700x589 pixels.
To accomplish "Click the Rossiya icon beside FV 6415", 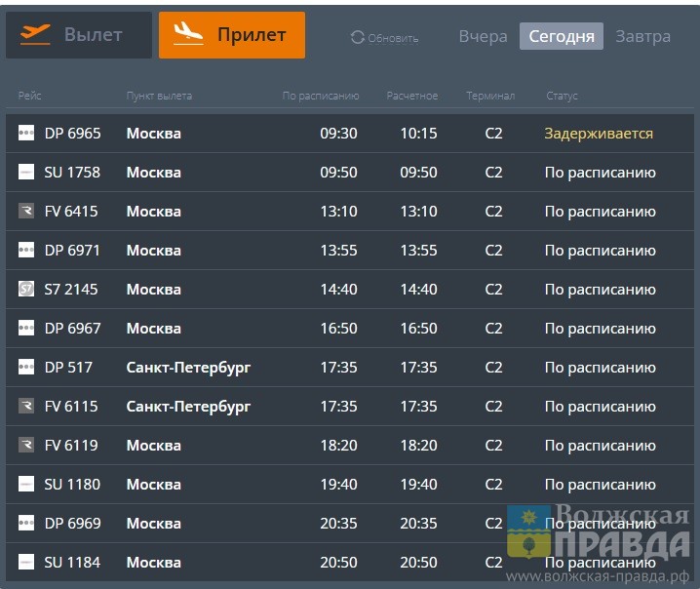I will 26,212.
